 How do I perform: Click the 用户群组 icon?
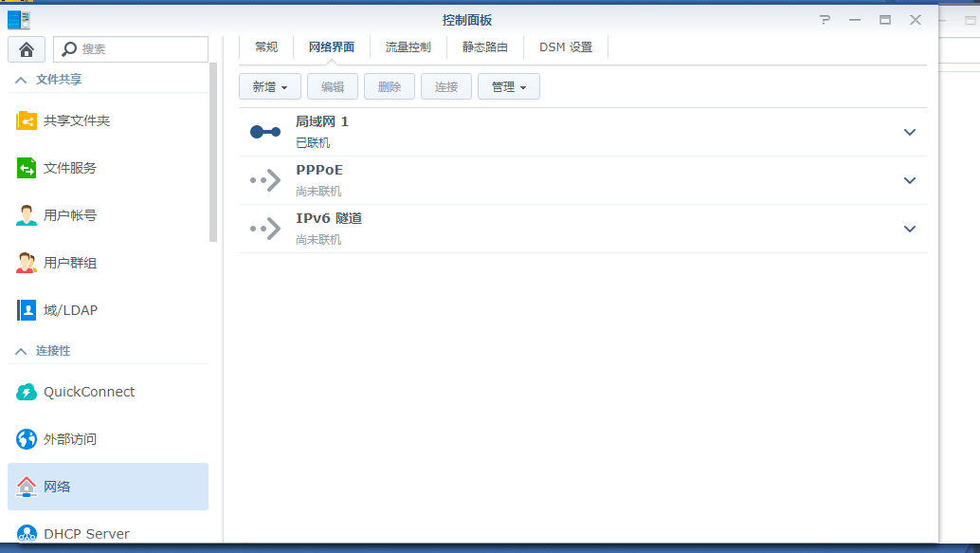click(26, 263)
